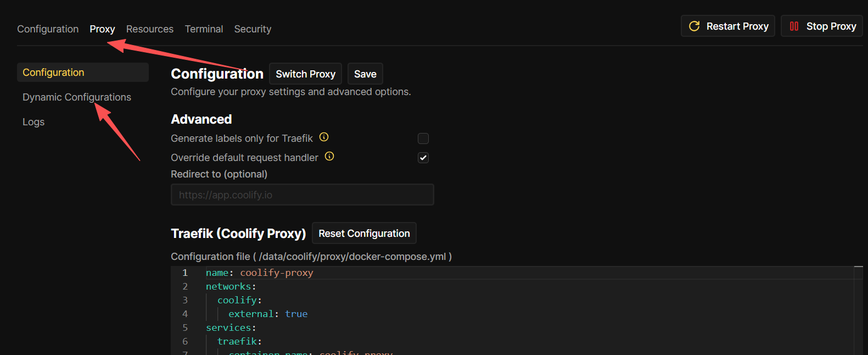The width and height of the screenshot is (868, 355).
Task: Open info icon beside Override default request handler
Action: [329, 157]
